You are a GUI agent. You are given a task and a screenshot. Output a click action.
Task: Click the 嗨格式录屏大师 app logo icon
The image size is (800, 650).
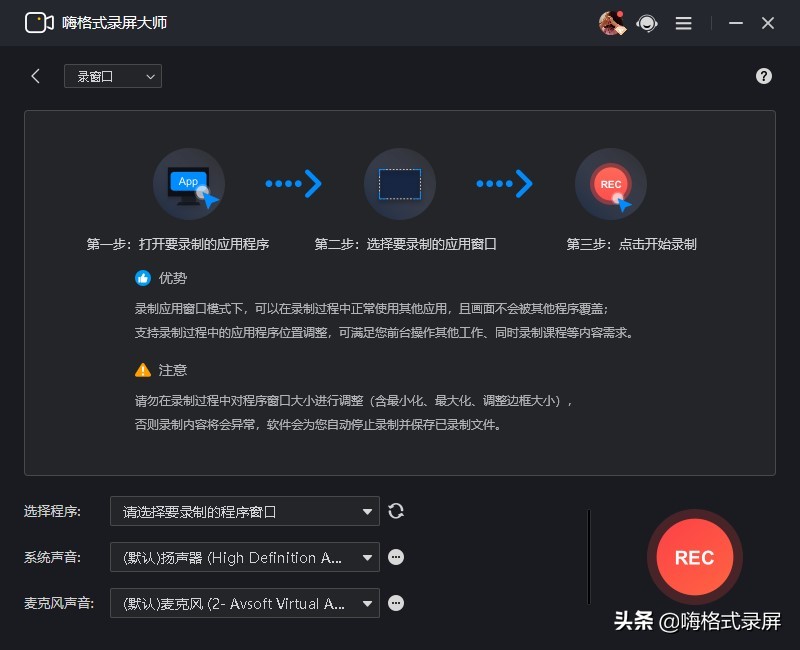(39, 23)
